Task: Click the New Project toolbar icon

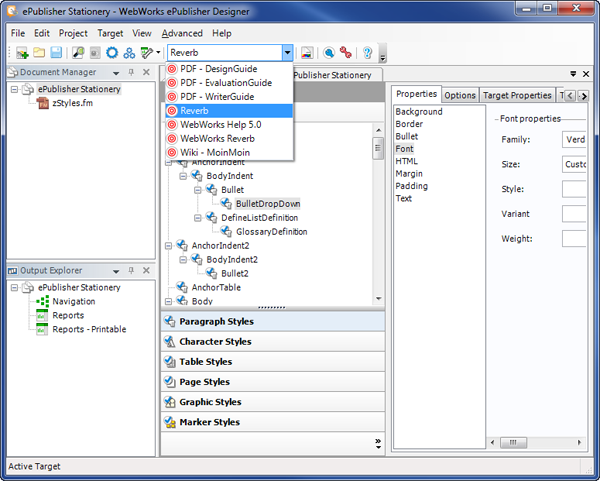Action: click(22, 53)
